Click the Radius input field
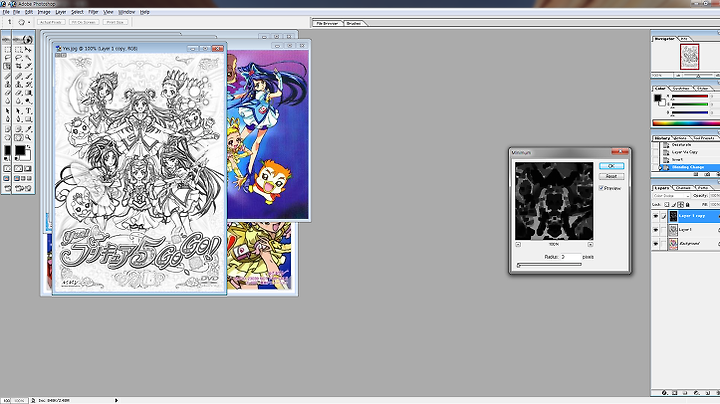Image resolution: width=720 pixels, height=404 pixels. click(569, 257)
